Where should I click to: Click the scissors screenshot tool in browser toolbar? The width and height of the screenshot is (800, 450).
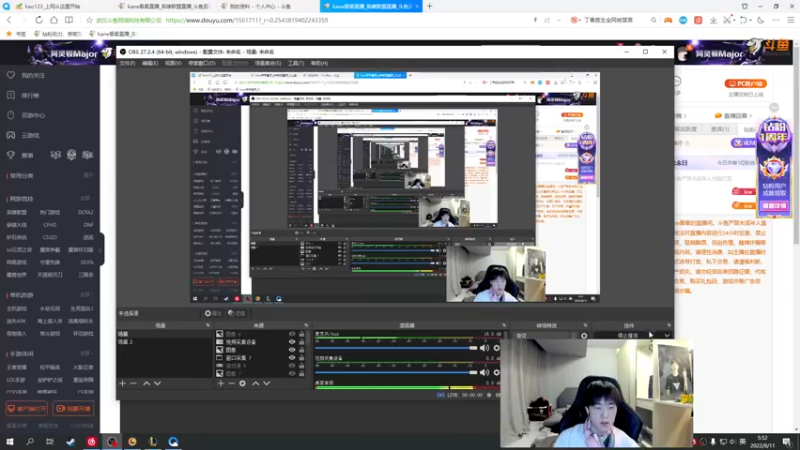(x=728, y=20)
